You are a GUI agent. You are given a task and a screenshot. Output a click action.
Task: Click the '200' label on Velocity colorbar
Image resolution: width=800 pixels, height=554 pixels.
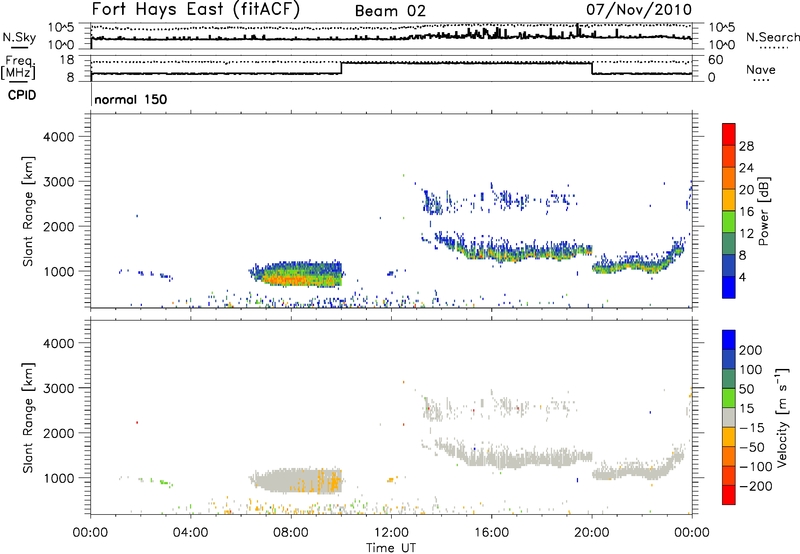coord(751,350)
